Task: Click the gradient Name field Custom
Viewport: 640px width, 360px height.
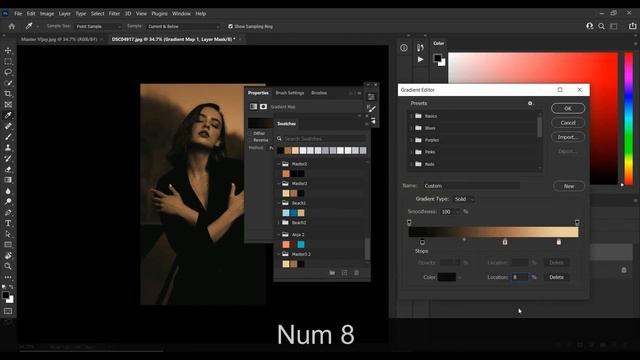Action: coord(471,186)
